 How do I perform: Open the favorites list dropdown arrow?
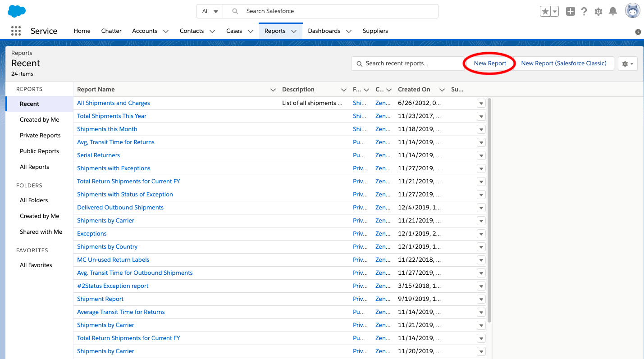pyautogui.click(x=555, y=12)
